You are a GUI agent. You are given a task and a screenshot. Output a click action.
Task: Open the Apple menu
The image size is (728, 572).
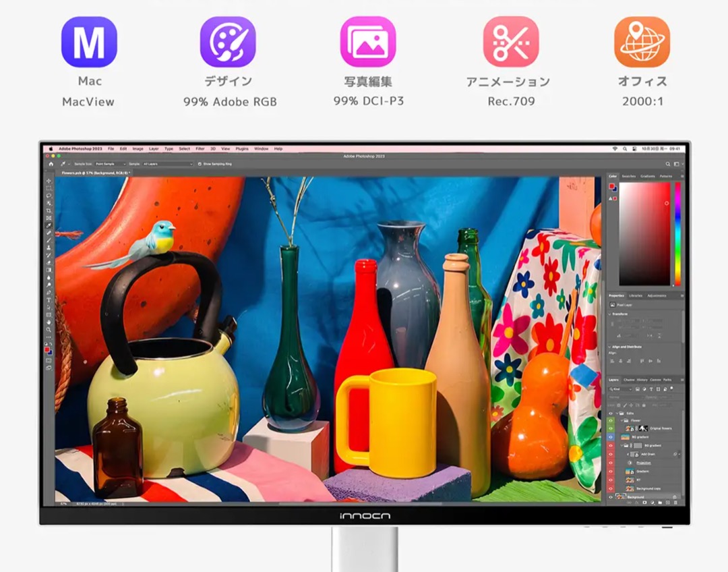tap(51, 148)
